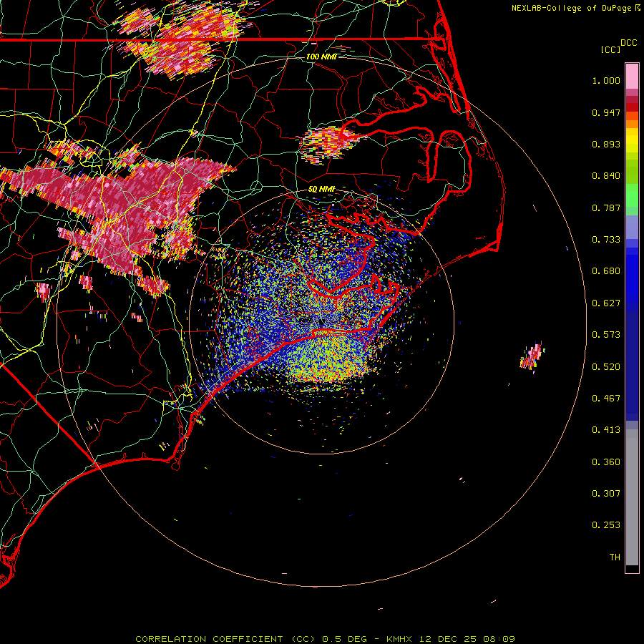
Task: Click the 0.787 color scale value
Action: pos(606,208)
